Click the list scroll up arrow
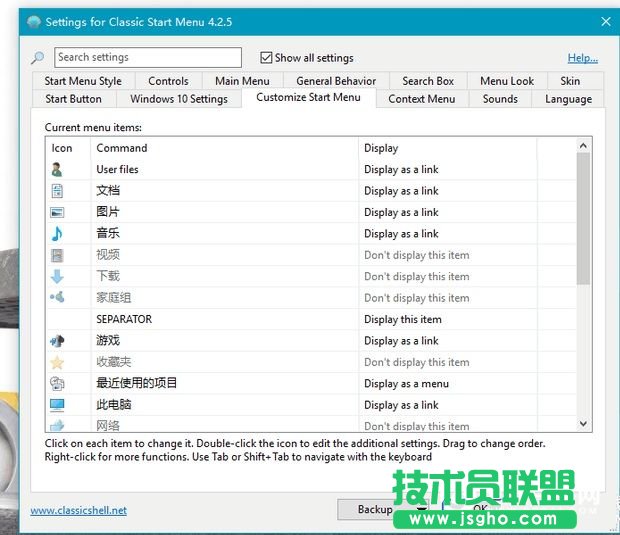Viewport: 620px width, 535px height. click(x=583, y=146)
